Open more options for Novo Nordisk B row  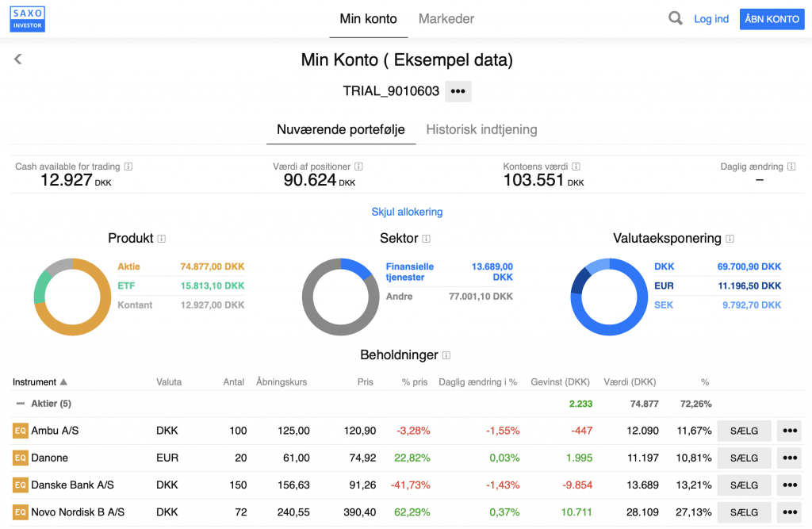(x=790, y=512)
